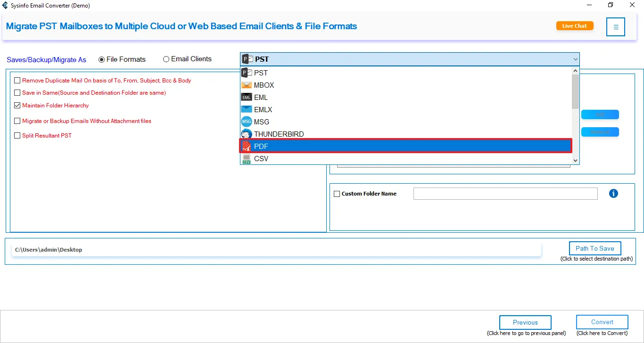The width and height of the screenshot is (644, 343).
Task: Click the Custom Folder Name text field
Action: (505, 194)
